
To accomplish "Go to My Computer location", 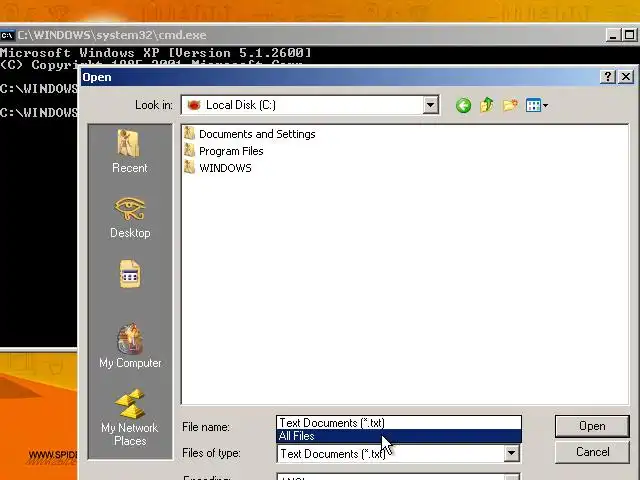I will click(x=130, y=346).
